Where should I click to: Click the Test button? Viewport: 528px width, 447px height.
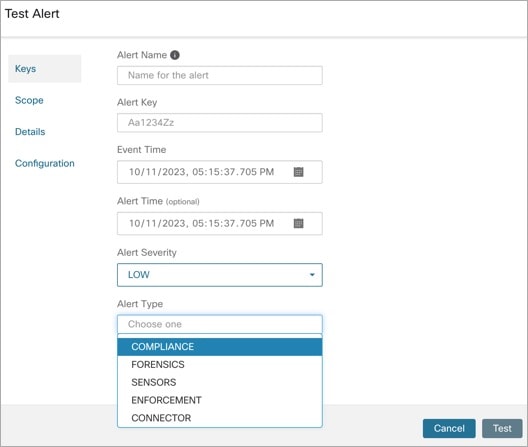point(502,428)
